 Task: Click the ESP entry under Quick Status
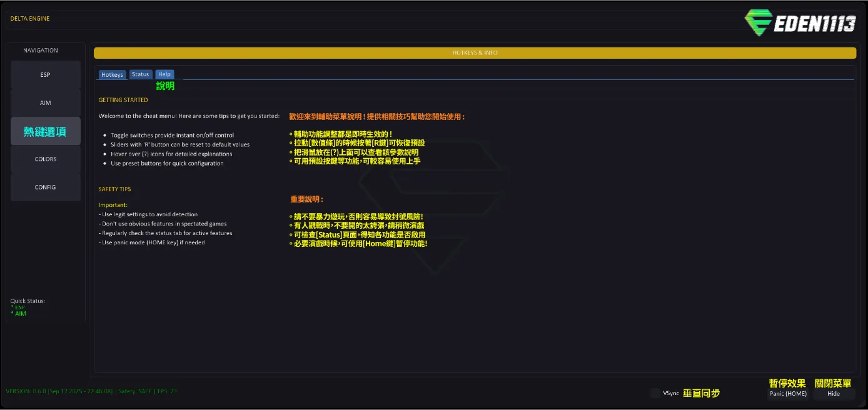pos(20,307)
